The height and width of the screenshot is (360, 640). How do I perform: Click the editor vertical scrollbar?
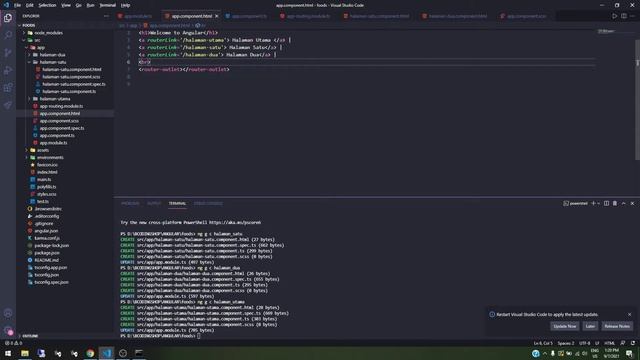click(x=637, y=100)
